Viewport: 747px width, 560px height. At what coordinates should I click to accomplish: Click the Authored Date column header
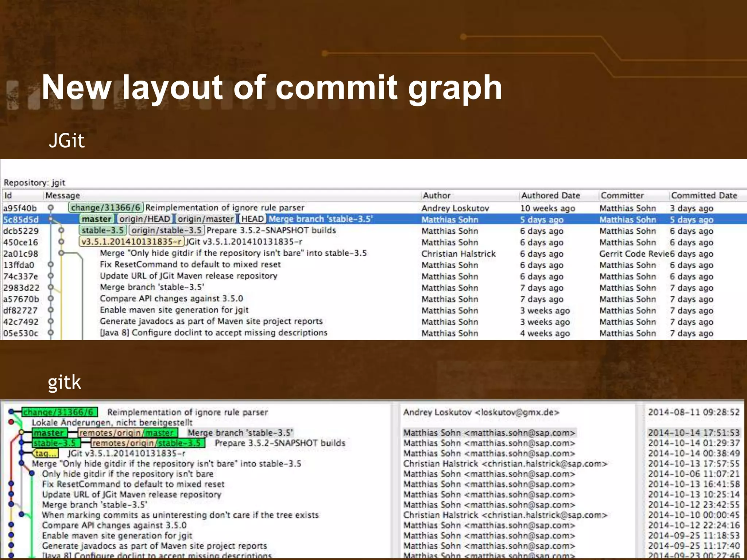point(550,195)
